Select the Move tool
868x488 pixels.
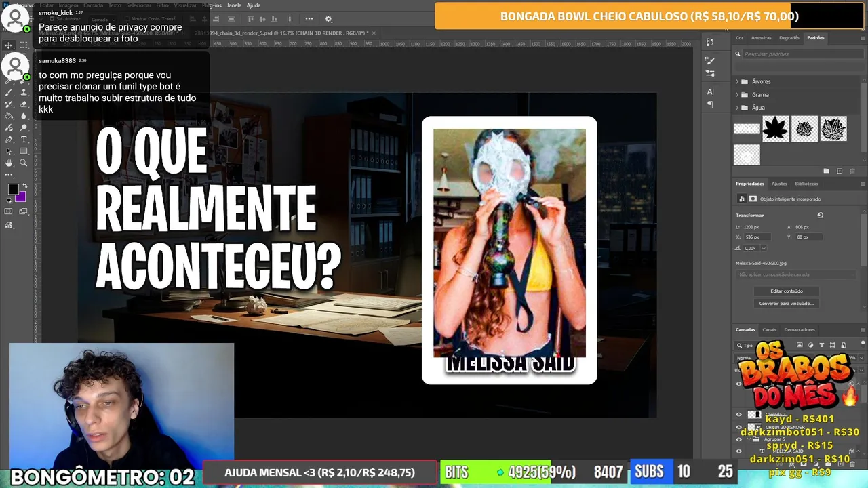click(x=9, y=45)
